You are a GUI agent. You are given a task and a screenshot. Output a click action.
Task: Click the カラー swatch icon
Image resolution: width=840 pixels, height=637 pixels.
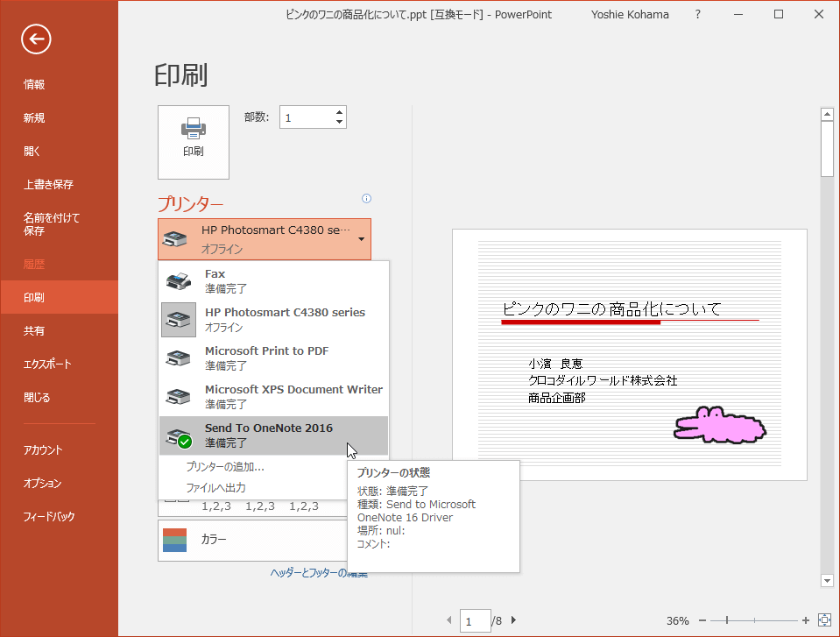[174, 540]
